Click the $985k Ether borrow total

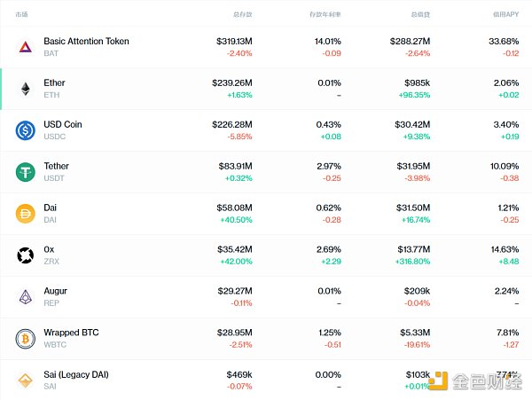point(418,83)
